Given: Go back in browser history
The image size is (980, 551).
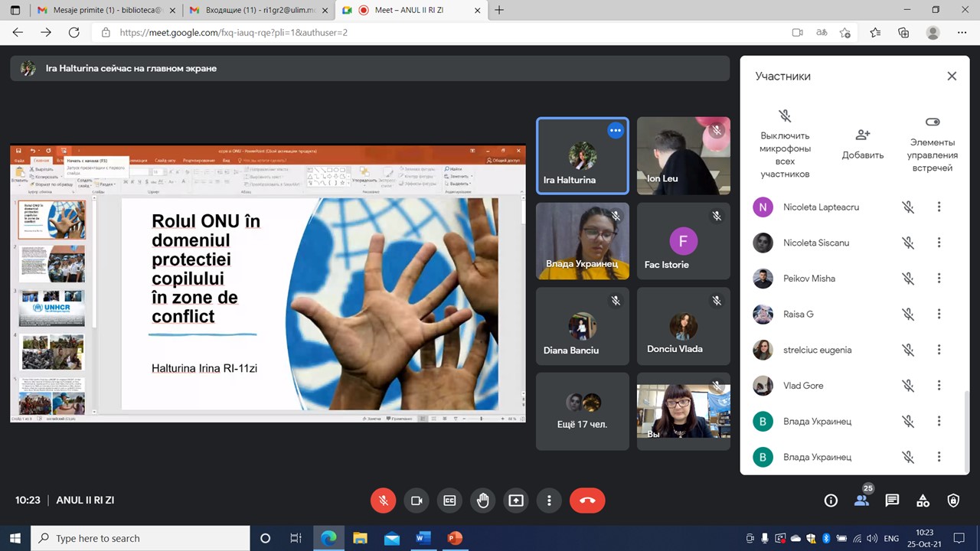Looking at the screenshot, I should pos(18,33).
